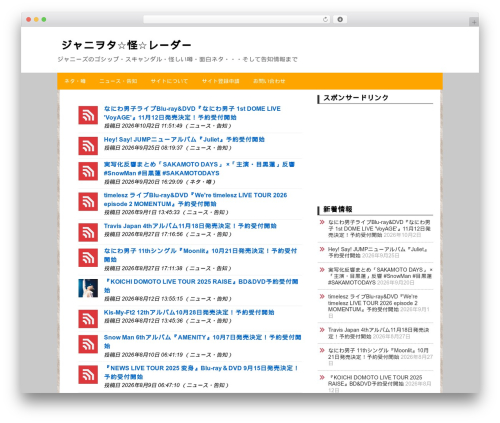500x423 pixels.
Task: Open KOICHI DOMOTO post thumbnail image
Action: click(x=88, y=288)
